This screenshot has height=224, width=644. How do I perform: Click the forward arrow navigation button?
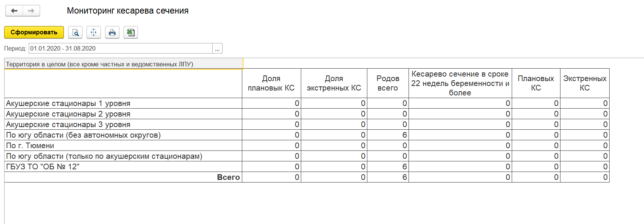point(31,11)
